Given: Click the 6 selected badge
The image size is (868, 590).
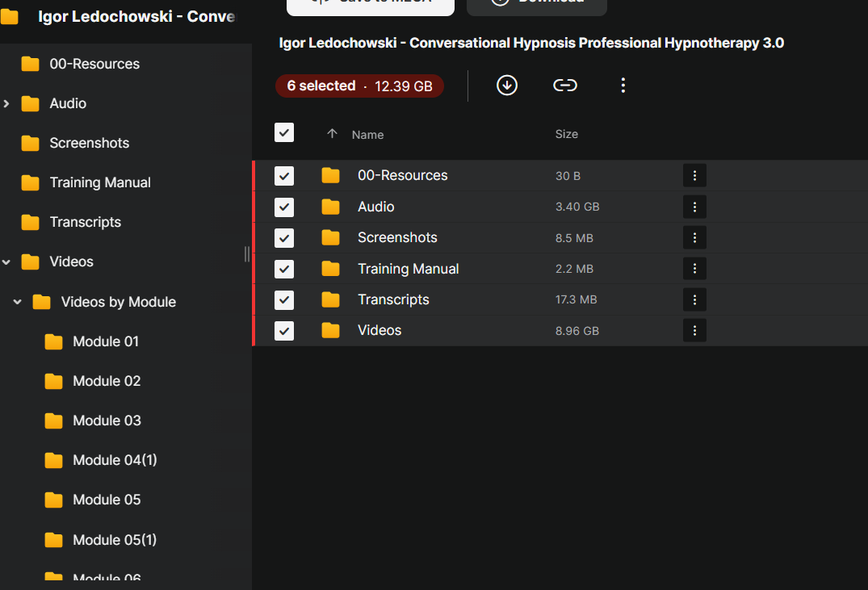Looking at the screenshot, I should click(x=359, y=86).
